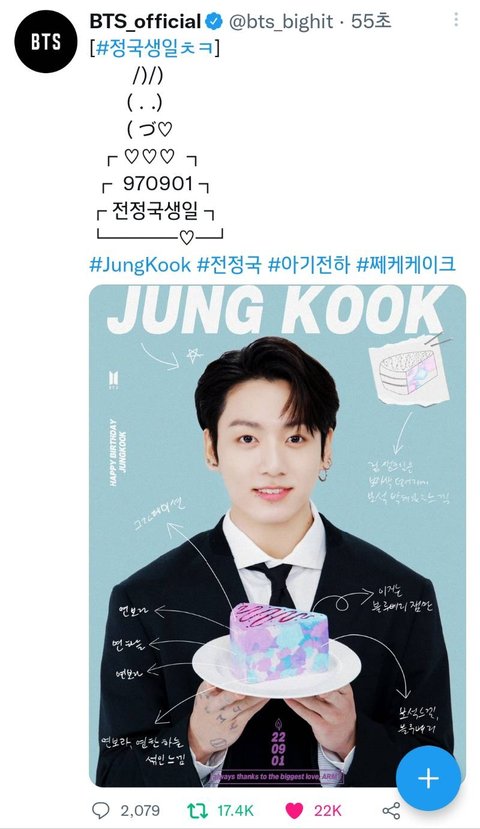The height and width of the screenshot is (829, 480).
Task: Open the #전정국 hashtag link
Action: 229,264
